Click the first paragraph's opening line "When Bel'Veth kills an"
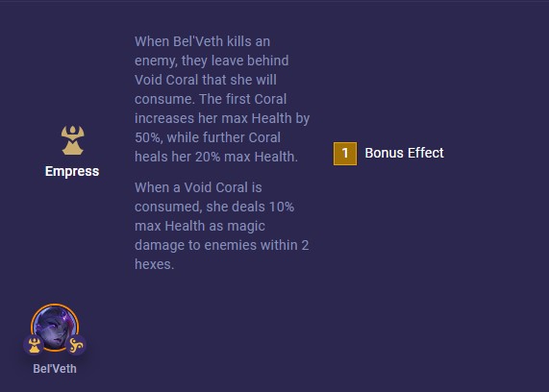The width and height of the screenshot is (549, 392). point(202,41)
